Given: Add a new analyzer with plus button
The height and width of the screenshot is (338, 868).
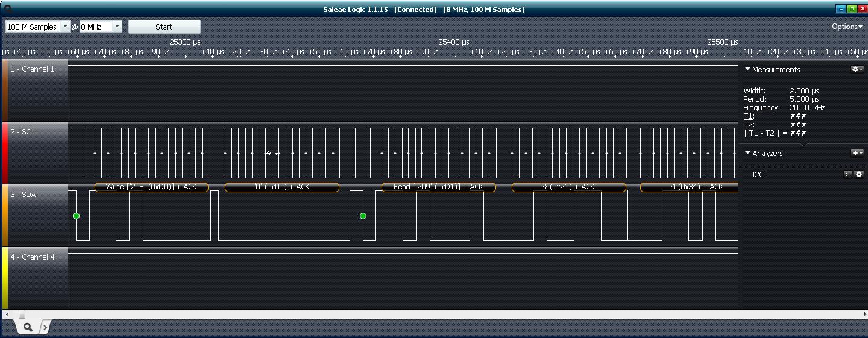Looking at the screenshot, I should pyautogui.click(x=857, y=153).
